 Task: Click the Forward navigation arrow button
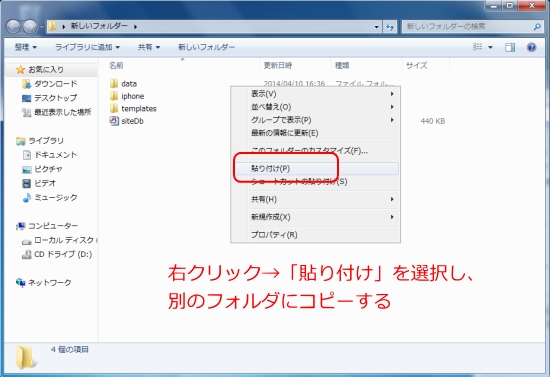(30, 27)
